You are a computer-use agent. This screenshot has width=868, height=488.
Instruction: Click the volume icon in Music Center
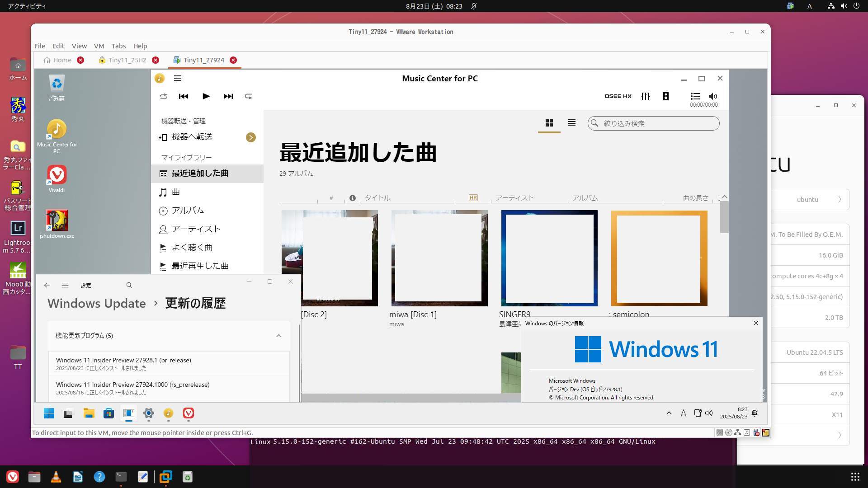[713, 96]
